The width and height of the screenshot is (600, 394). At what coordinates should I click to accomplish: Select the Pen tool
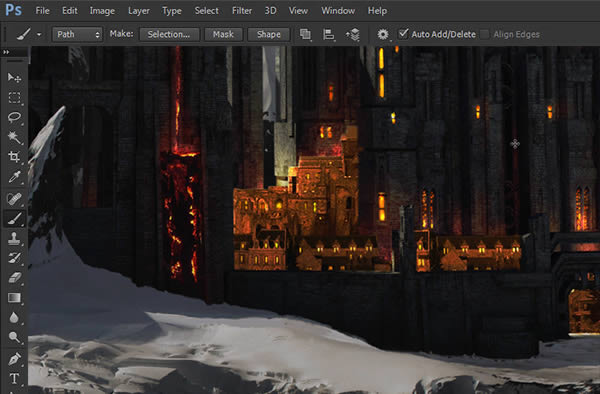click(14, 359)
